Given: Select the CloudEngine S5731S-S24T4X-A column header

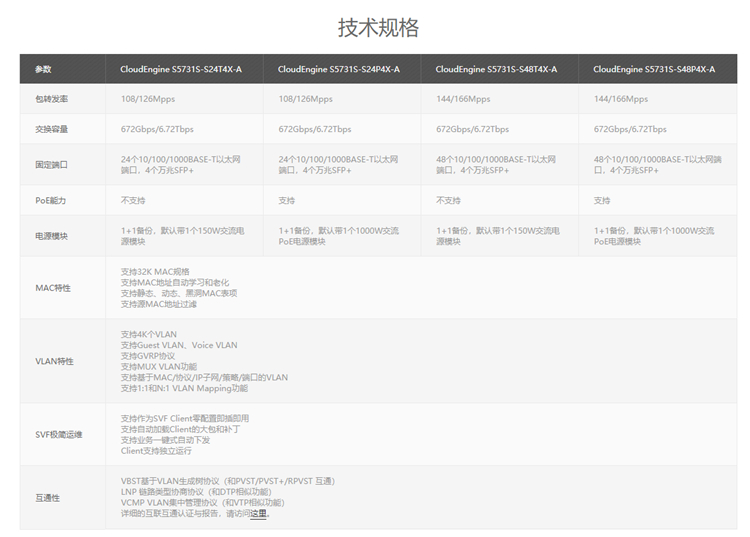Looking at the screenshot, I should click(181, 69).
